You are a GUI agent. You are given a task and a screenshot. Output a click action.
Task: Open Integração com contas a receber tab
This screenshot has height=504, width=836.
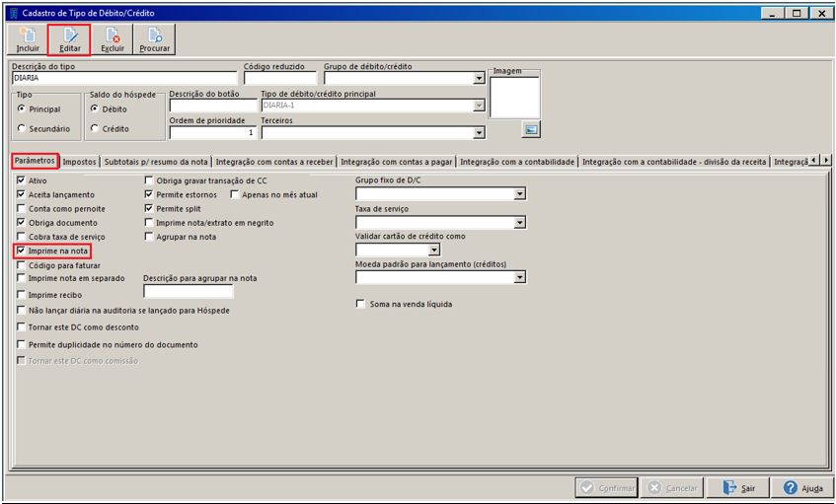(274, 162)
